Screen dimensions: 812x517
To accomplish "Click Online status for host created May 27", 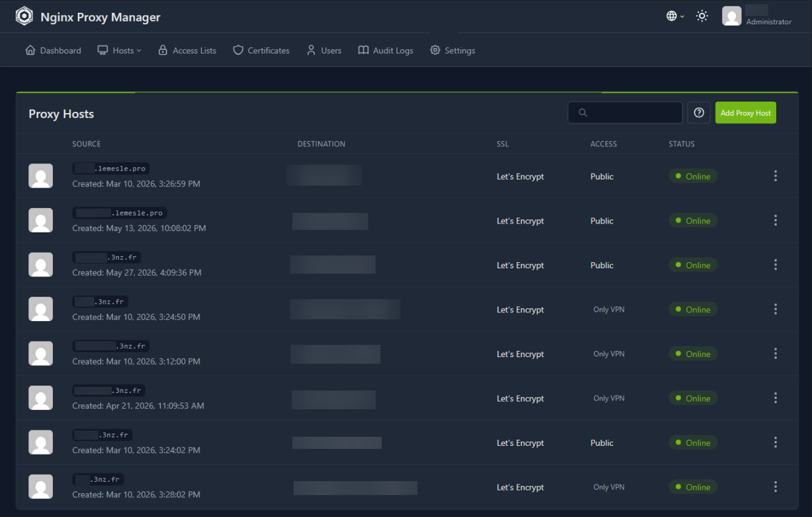I will [x=693, y=265].
